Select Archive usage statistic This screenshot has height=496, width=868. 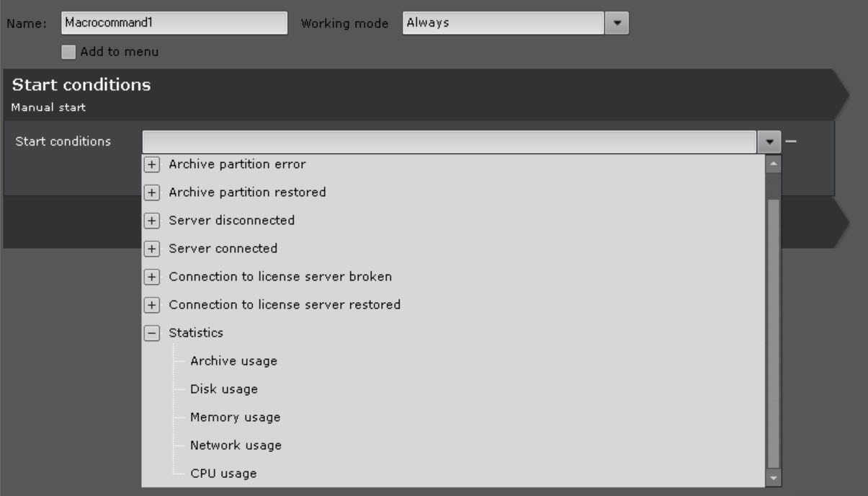(233, 361)
